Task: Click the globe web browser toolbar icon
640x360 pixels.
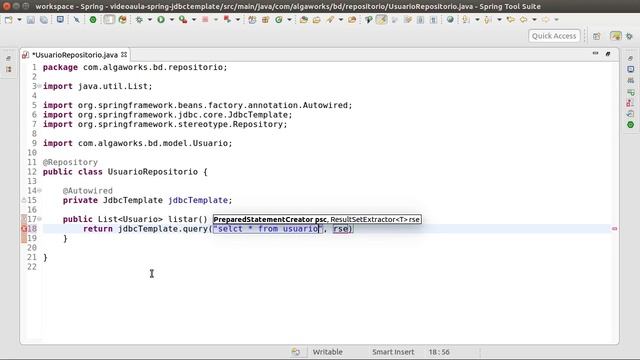Action: (x=450, y=20)
